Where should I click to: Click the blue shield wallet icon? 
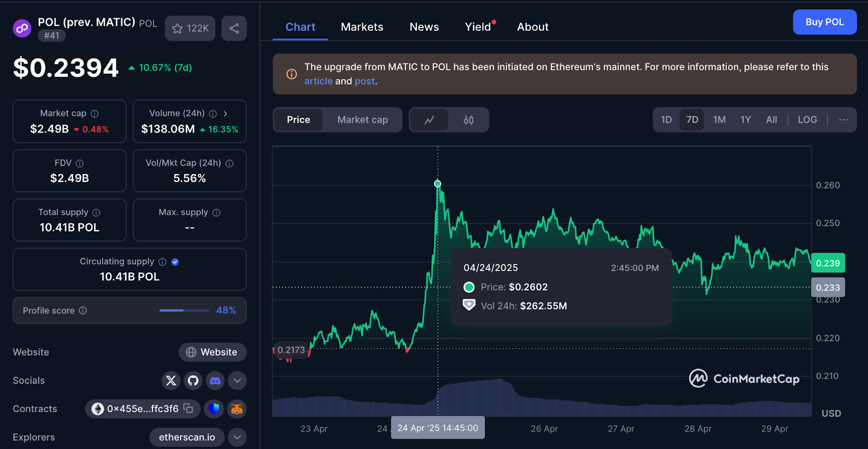214,409
